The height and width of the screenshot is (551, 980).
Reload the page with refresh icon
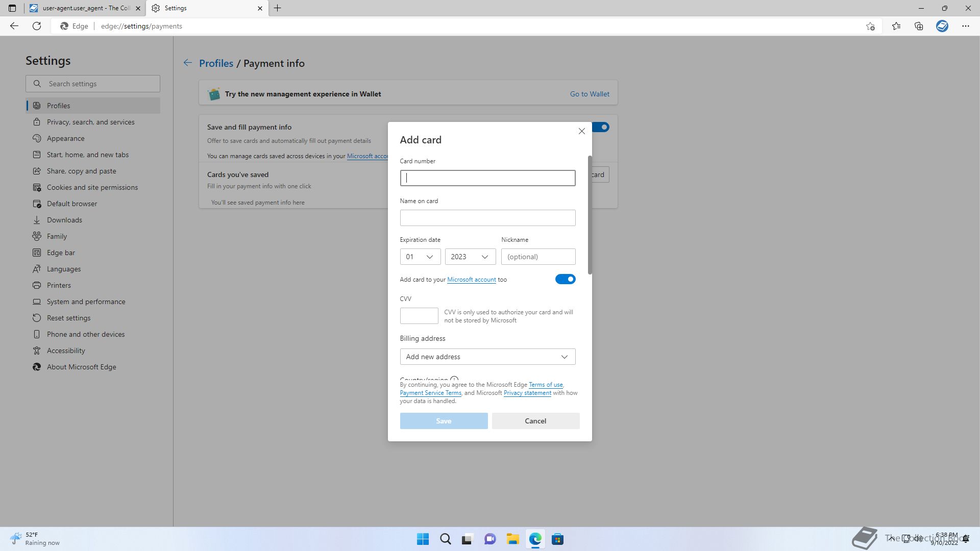click(x=37, y=26)
